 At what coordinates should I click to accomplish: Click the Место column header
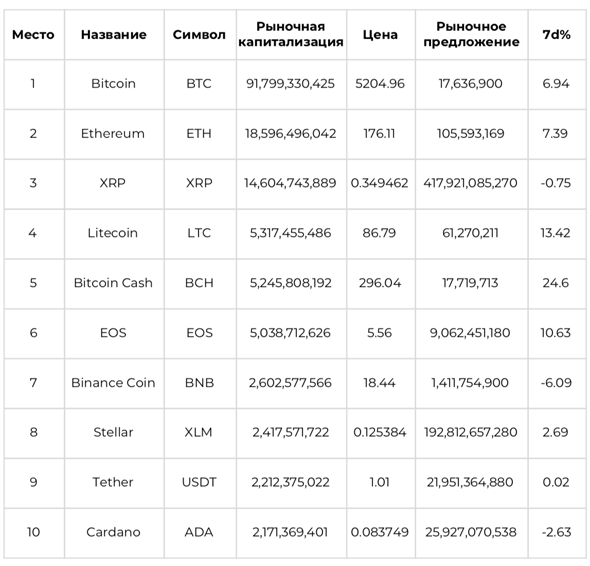[33, 35]
